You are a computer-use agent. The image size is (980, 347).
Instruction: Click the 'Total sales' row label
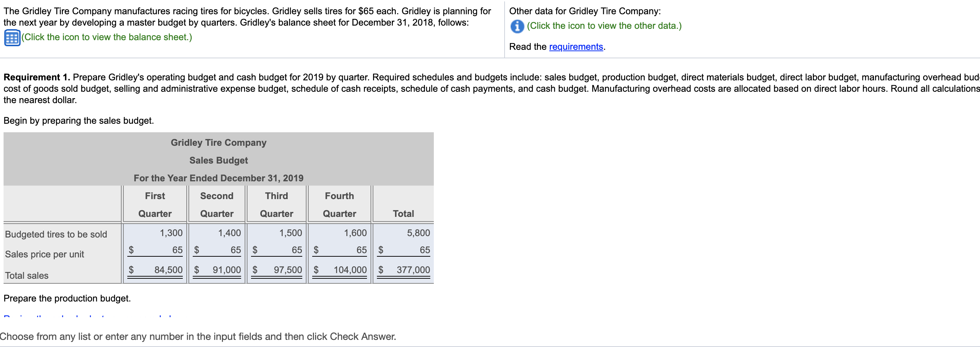point(27,276)
